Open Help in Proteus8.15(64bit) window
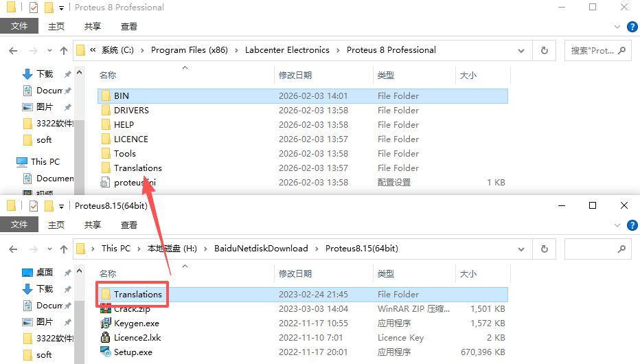The image size is (640, 364). (x=632, y=225)
